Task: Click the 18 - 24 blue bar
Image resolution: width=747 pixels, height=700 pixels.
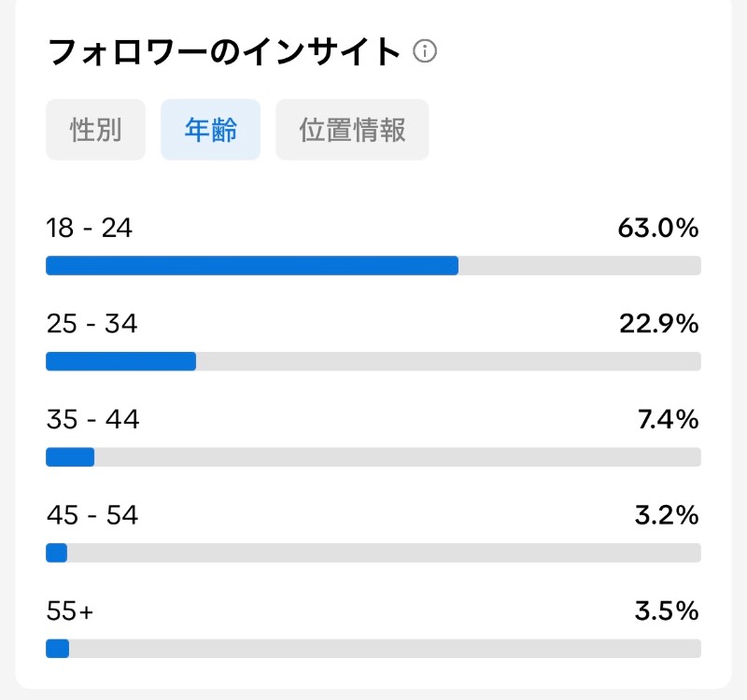Action: [x=252, y=266]
